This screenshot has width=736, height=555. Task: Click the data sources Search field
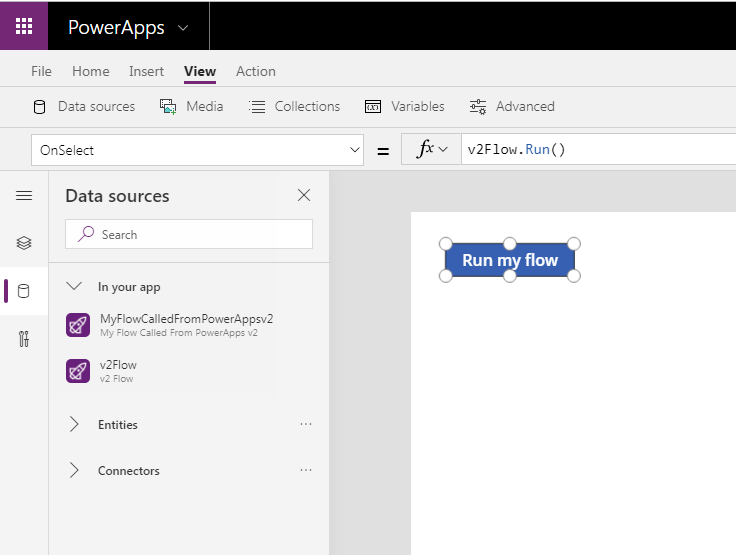189,234
